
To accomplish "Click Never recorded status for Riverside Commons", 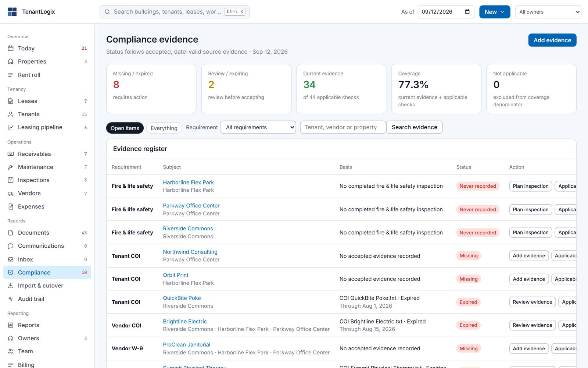I will click(478, 233).
